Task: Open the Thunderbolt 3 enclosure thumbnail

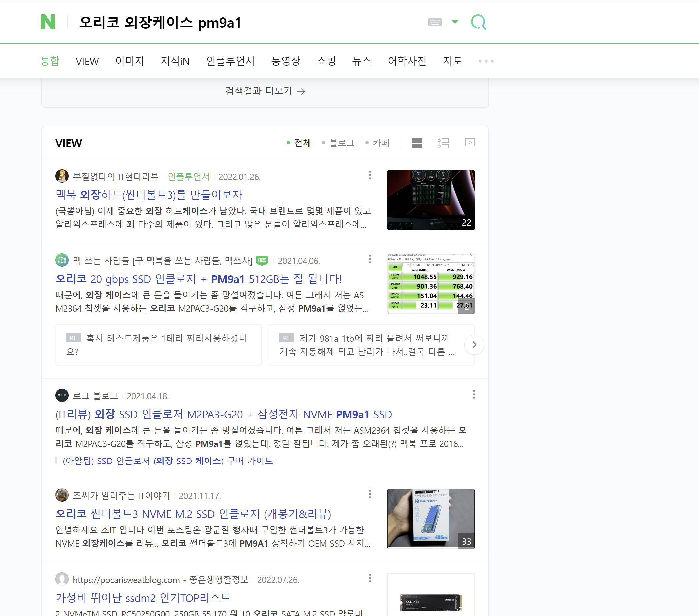Action: coord(430,518)
